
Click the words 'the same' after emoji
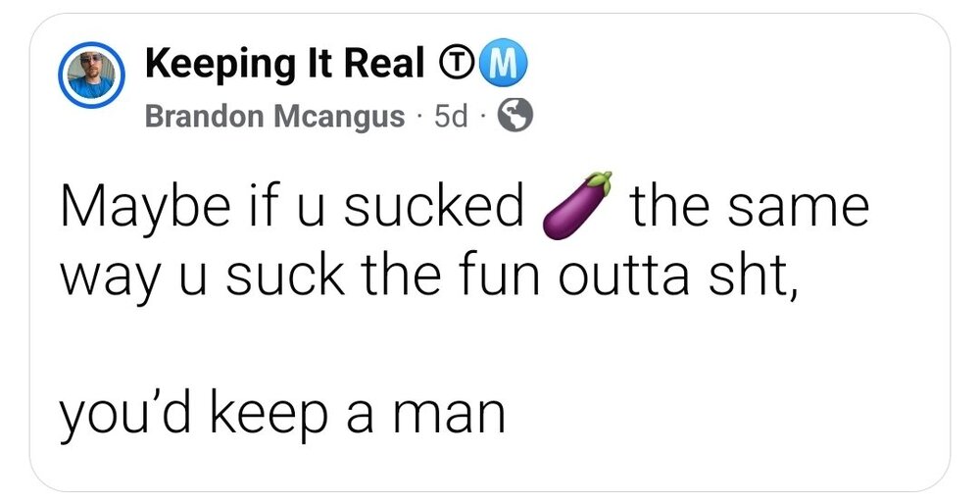point(750,209)
